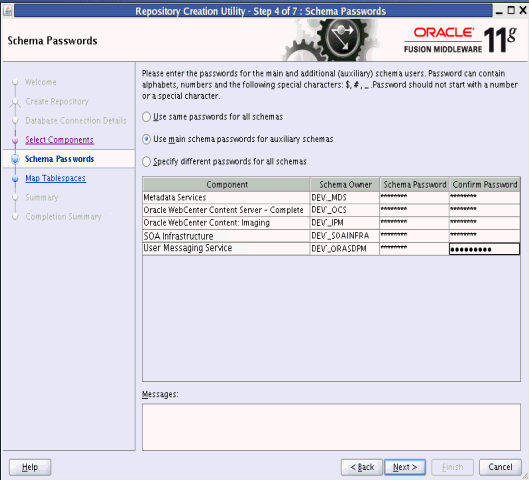Click the Cancel button

tap(500, 467)
